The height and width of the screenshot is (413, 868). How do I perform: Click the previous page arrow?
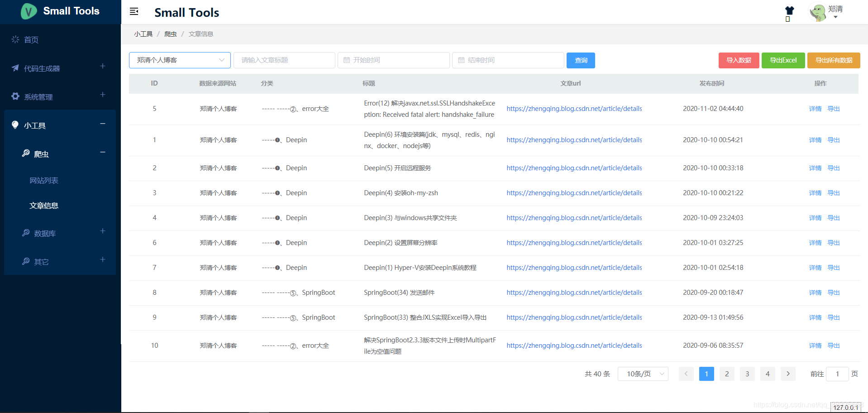pyautogui.click(x=686, y=374)
